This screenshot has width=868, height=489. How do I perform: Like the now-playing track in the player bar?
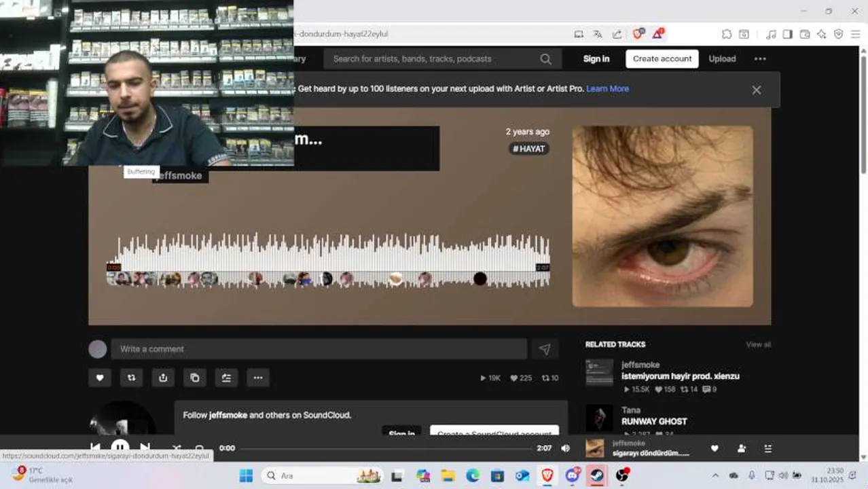715,448
